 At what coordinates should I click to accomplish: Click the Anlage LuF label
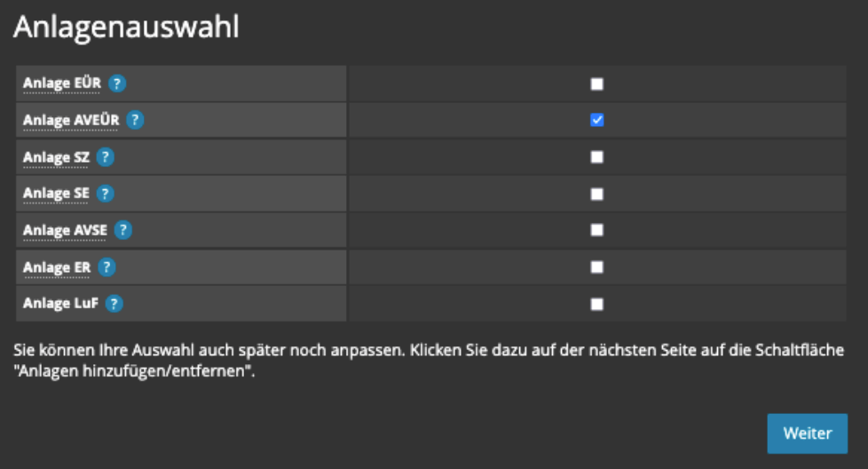(59, 304)
